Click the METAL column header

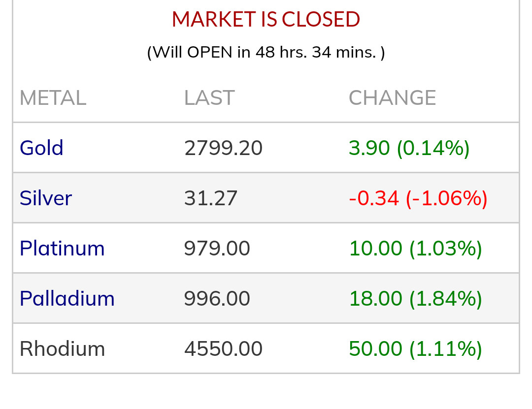pyautogui.click(x=53, y=98)
